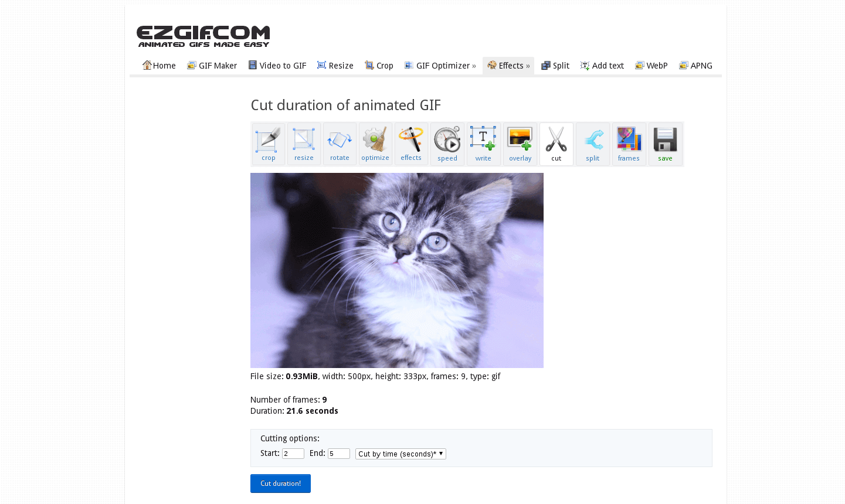This screenshot has width=845, height=504.
Task: Select the crop tool icon
Action: pos(269,144)
